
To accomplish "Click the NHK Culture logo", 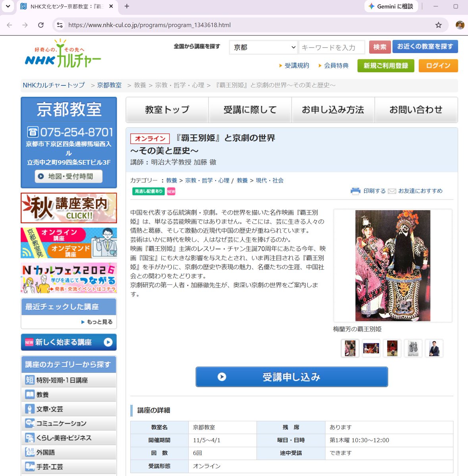I will pos(63,53).
